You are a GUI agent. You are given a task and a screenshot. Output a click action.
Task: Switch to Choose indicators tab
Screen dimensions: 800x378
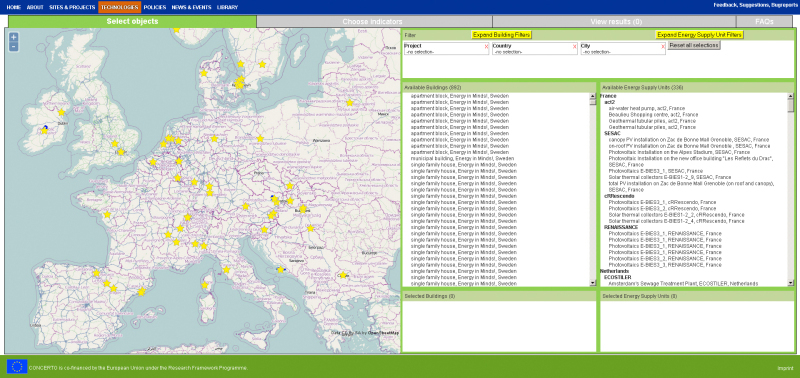[374, 21]
